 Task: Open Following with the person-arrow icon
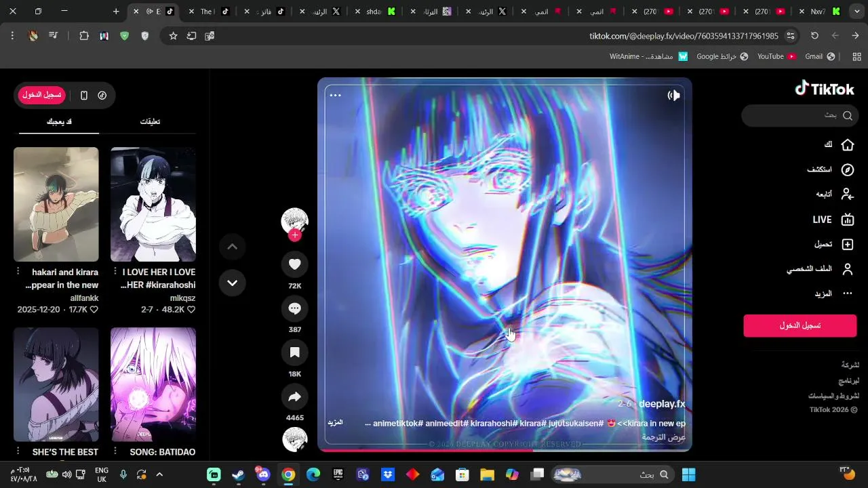point(847,195)
